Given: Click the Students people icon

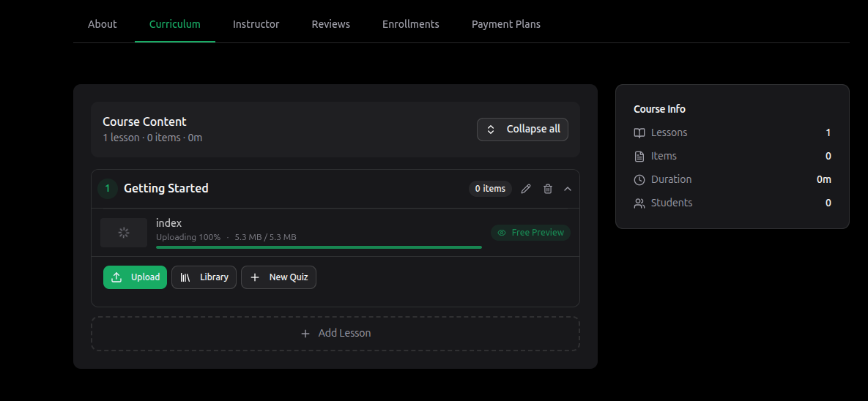Looking at the screenshot, I should [639, 203].
